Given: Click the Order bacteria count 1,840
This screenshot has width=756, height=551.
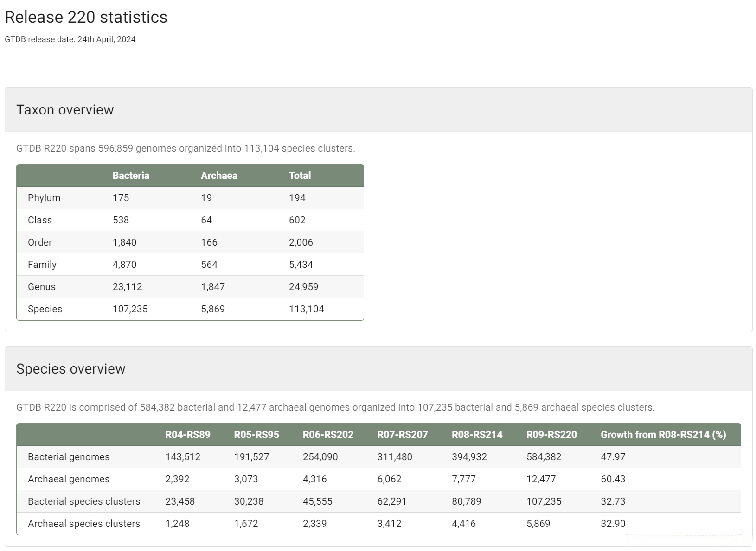Looking at the screenshot, I should pyautogui.click(x=124, y=242).
